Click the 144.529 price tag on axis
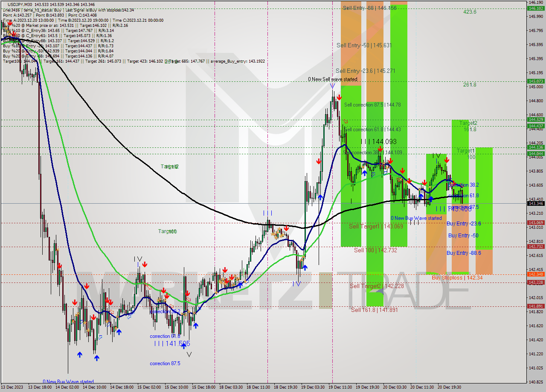This screenshot has width=546, height=392. 536,120
